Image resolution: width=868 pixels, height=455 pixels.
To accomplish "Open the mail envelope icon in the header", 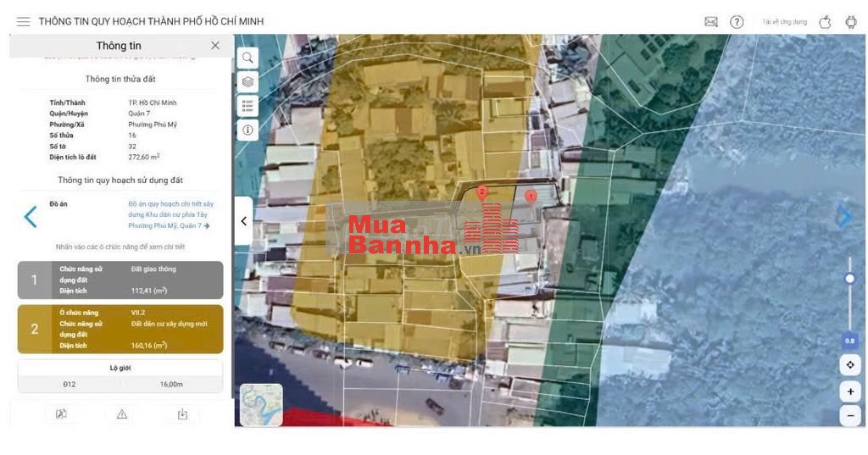I will click(711, 22).
